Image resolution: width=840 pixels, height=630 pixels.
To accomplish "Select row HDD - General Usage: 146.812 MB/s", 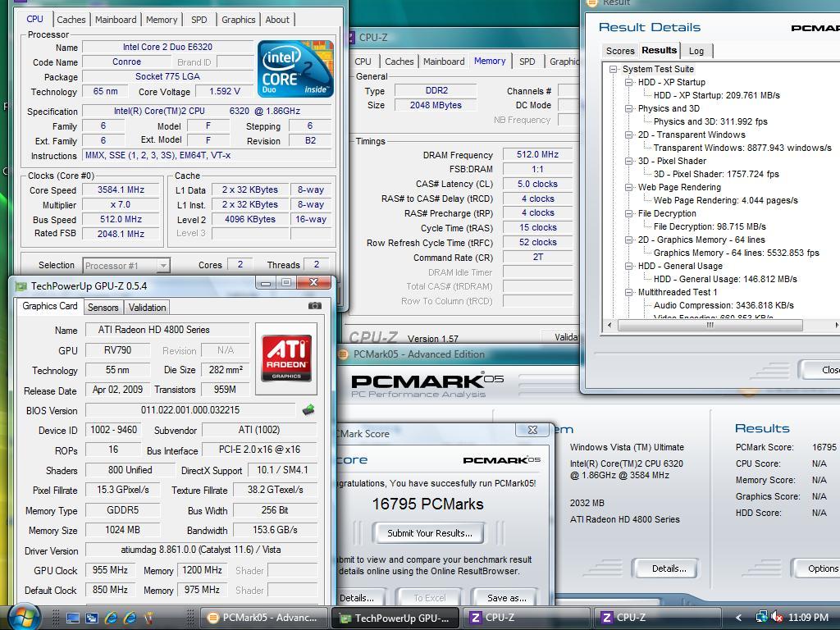I will point(725,279).
